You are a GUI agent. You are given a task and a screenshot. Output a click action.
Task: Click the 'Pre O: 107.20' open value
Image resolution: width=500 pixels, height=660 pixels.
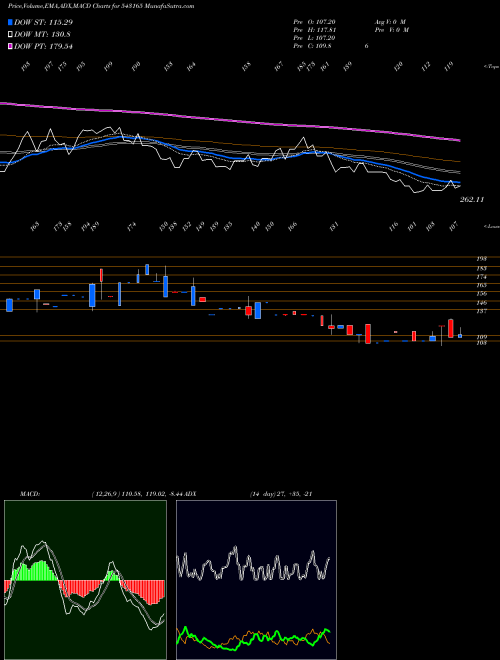click(x=314, y=22)
